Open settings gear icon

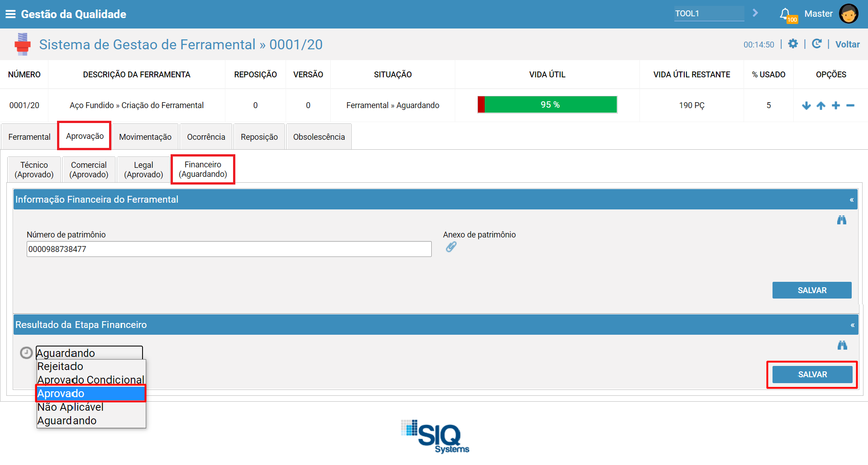click(793, 44)
